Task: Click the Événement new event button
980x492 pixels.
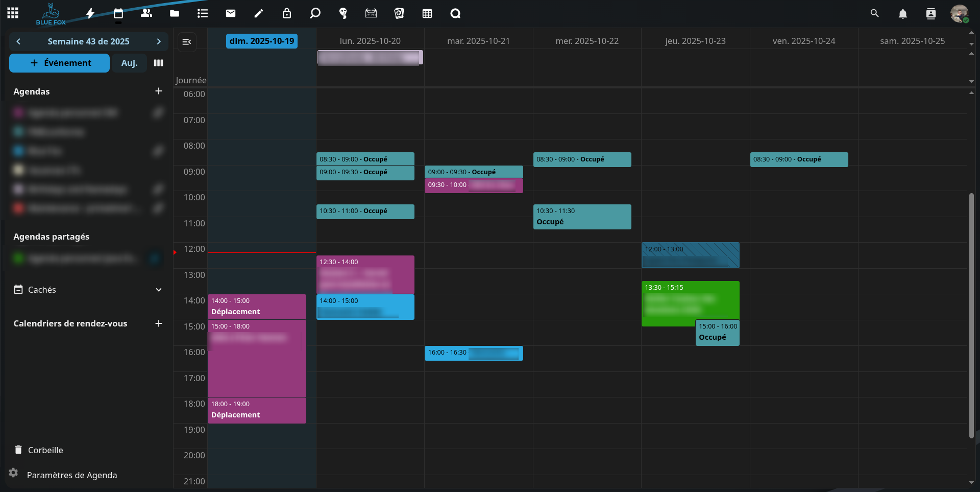Action: tap(60, 63)
